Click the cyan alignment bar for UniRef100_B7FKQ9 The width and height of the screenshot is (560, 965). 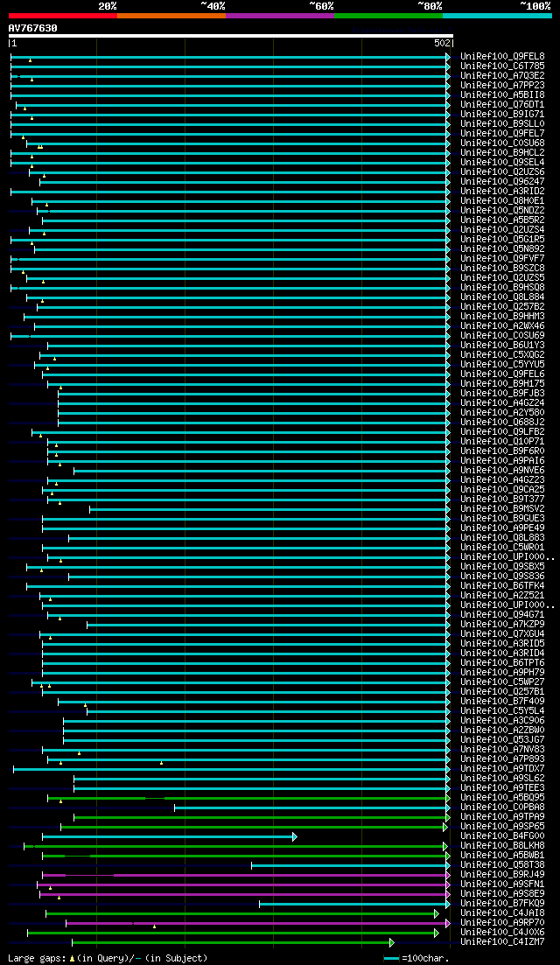click(355, 904)
